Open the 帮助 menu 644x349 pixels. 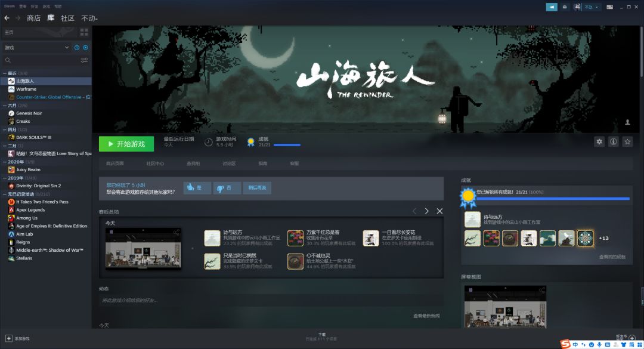[58, 6]
